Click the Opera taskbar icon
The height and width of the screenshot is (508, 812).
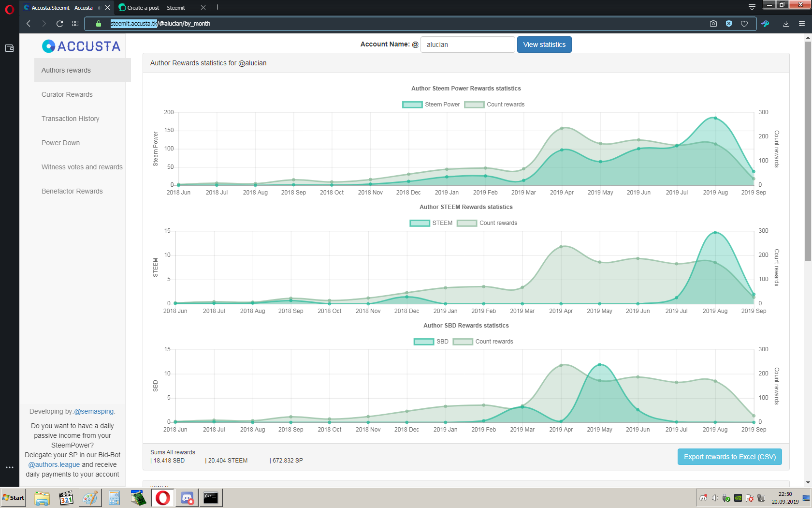point(163,498)
